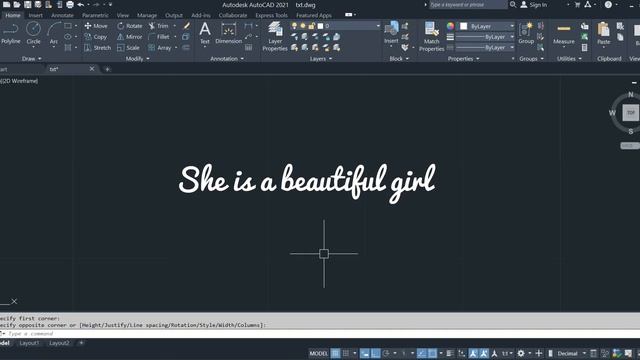Select the Polyline draw tool

(11, 33)
